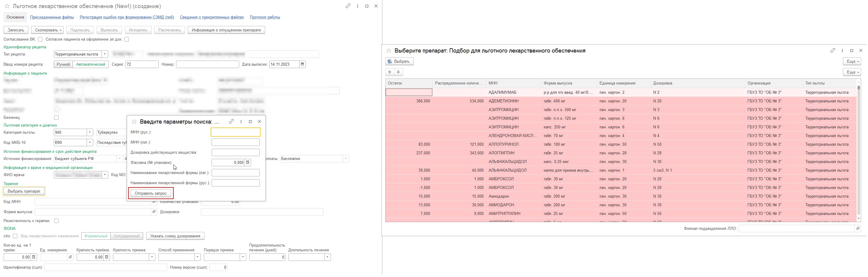This screenshot has height=277, width=868.
Task: Open picker icon for Форма выпуска field
Action: pos(154,212)
